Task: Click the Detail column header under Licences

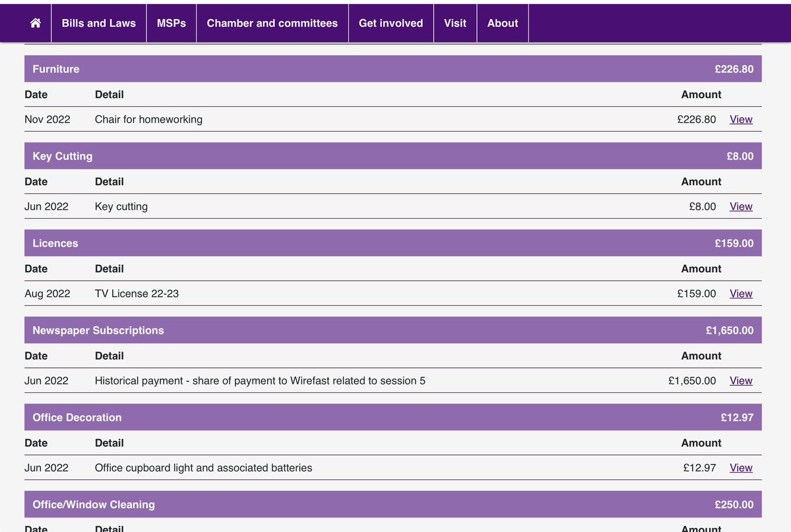Action: pos(110,269)
